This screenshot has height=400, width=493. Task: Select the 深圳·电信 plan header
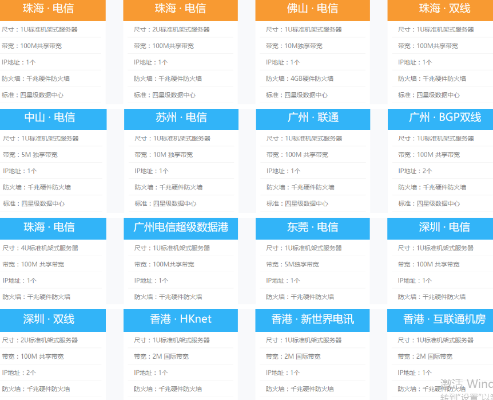pos(440,229)
